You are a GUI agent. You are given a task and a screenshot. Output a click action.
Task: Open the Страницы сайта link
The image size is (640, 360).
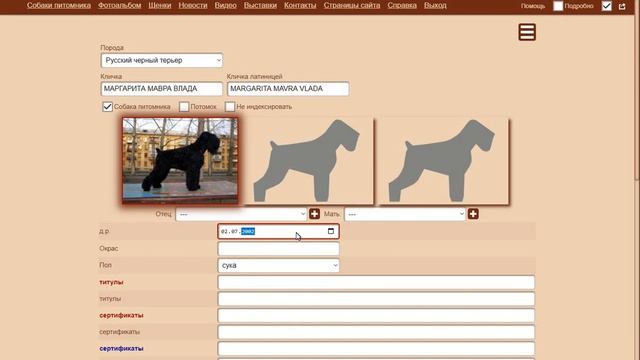352,5
